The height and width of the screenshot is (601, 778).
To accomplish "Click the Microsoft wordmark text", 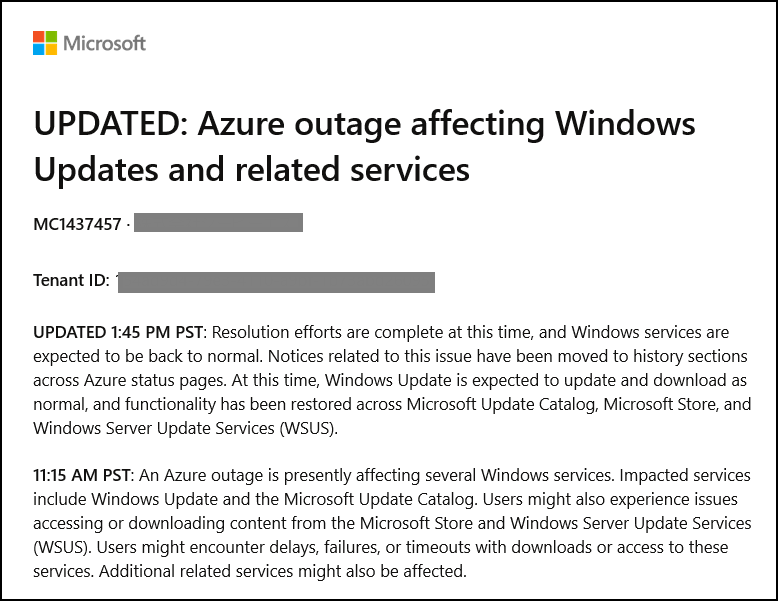I will 105,44.
